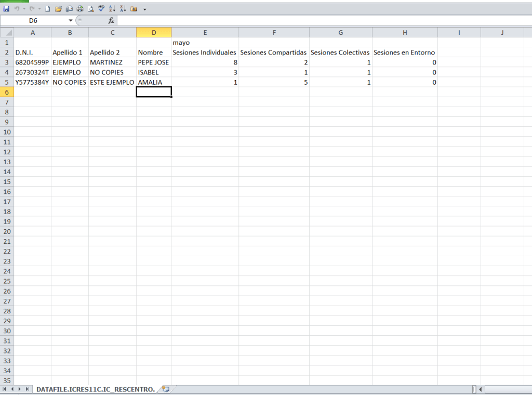Sort Z to A descending
Image resolution: width=532 pixels, height=395 pixels.
(x=123, y=9)
